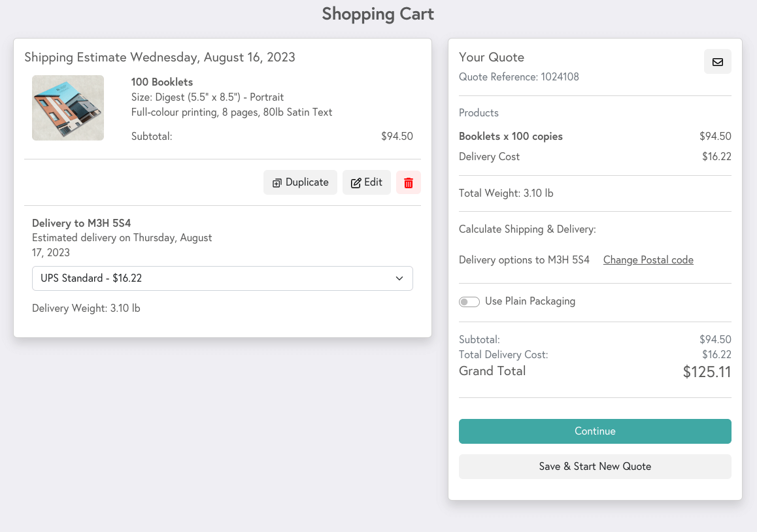Edit the 100 Booklets item
757x532 pixels.
366,183
